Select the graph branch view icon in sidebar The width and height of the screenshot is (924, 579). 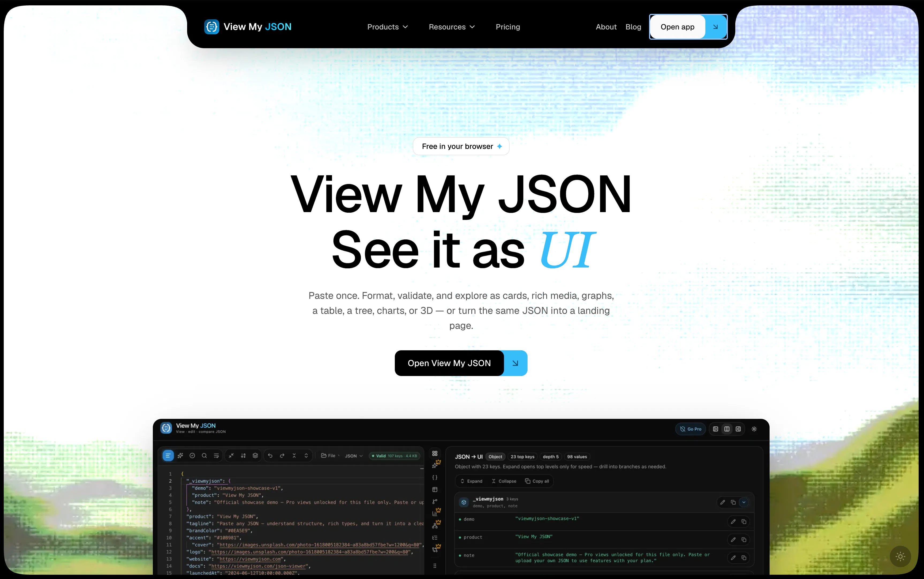(435, 502)
